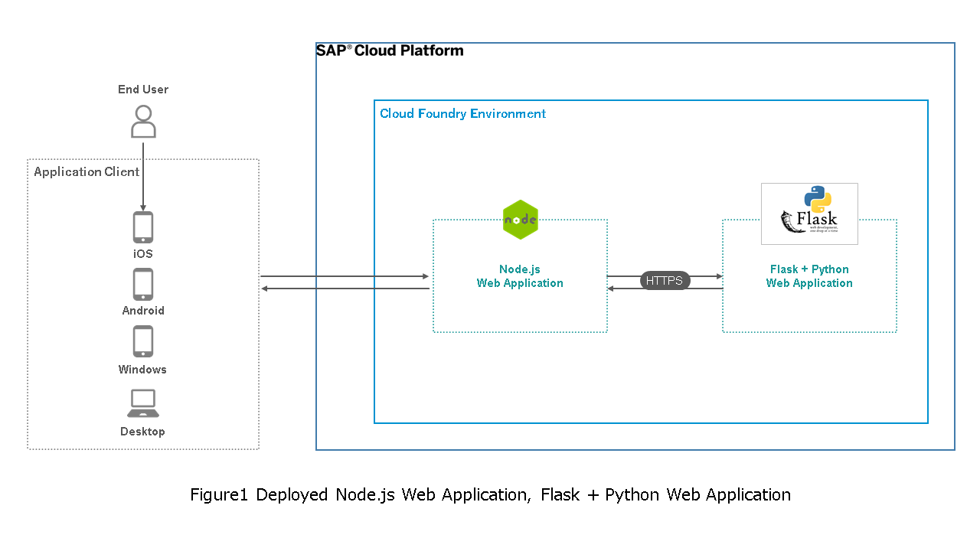Click the End User person icon
The image size is (980, 551).
pyautogui.click(x=143, y=122)
